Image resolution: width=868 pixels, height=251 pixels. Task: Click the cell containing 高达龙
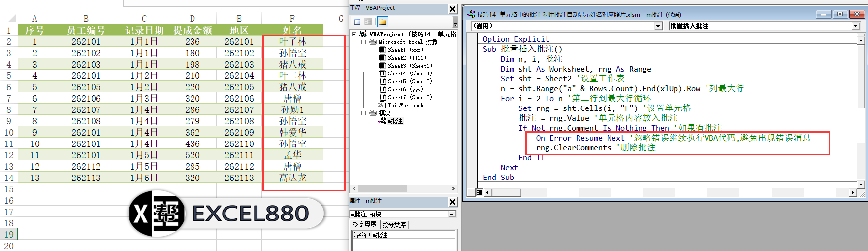click(x=292, y=178)
